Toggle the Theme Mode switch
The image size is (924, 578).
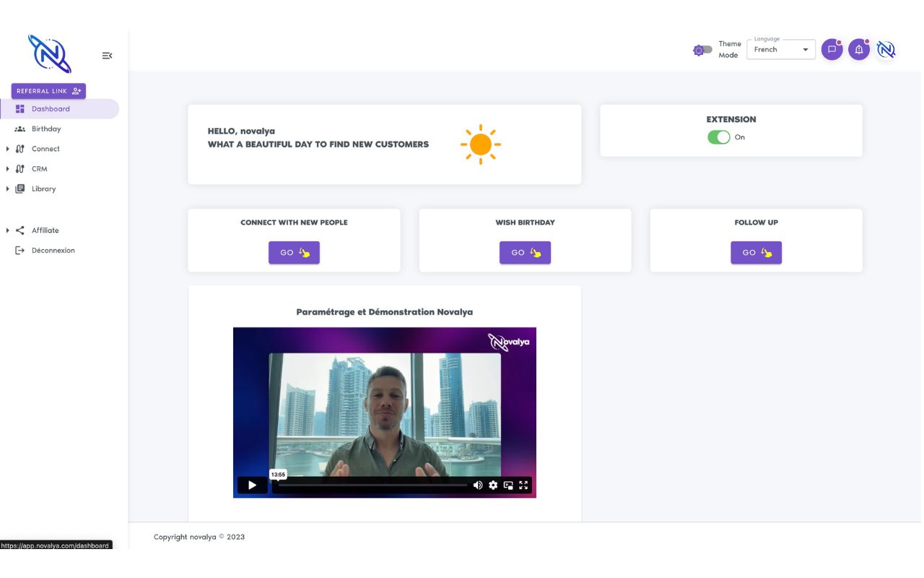pos(702,50)
